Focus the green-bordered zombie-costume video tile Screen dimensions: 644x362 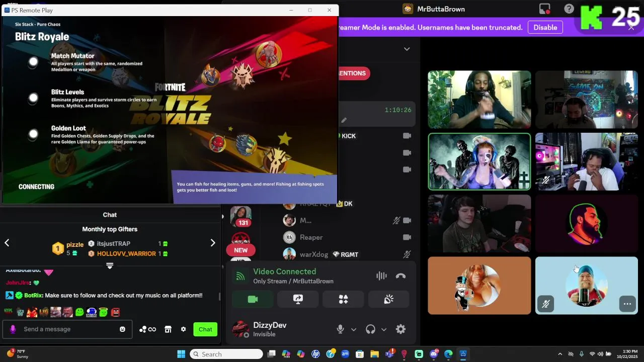(479, 161)
